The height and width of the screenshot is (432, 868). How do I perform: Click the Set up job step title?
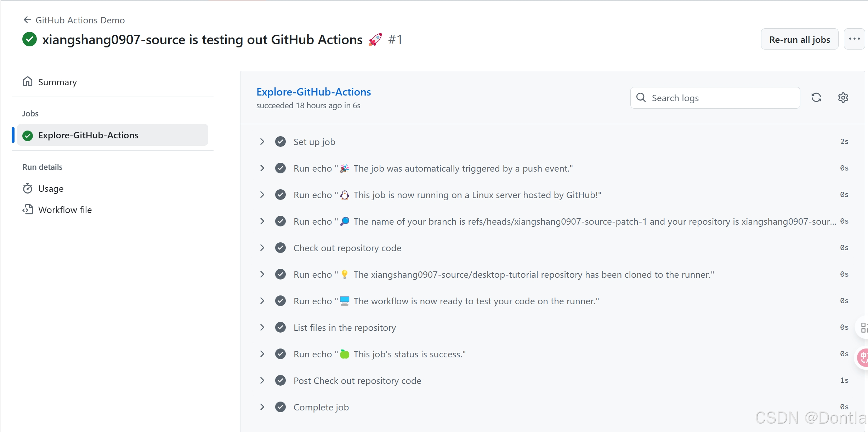pyautogui.click(x=314, y=142)
